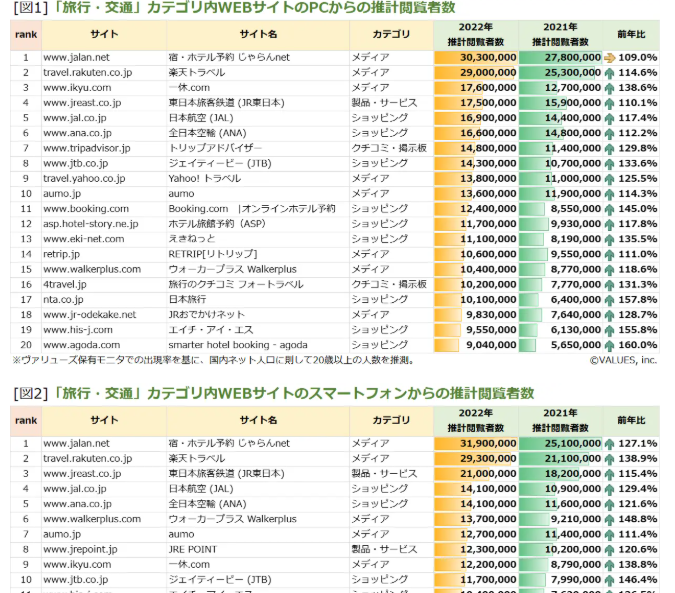This screenshot has width=675, height=593.
Task: Click the green up arrow beside 138.9%
Action: pyautogui.click(x=610, y=459)
